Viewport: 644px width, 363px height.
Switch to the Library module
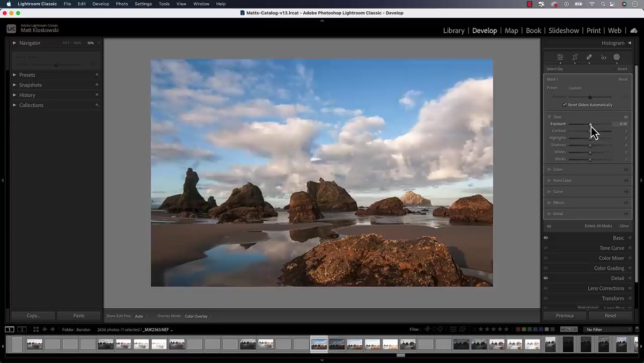pos(453,31)
